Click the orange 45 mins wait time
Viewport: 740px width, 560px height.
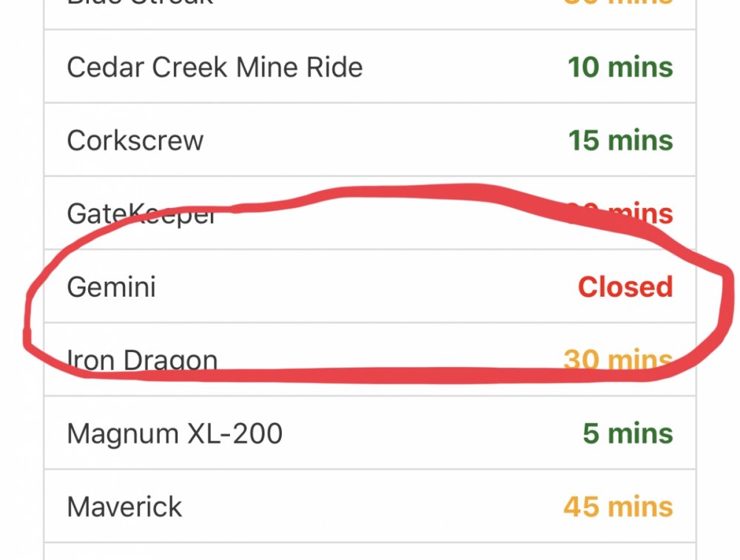tap(618, 507)
